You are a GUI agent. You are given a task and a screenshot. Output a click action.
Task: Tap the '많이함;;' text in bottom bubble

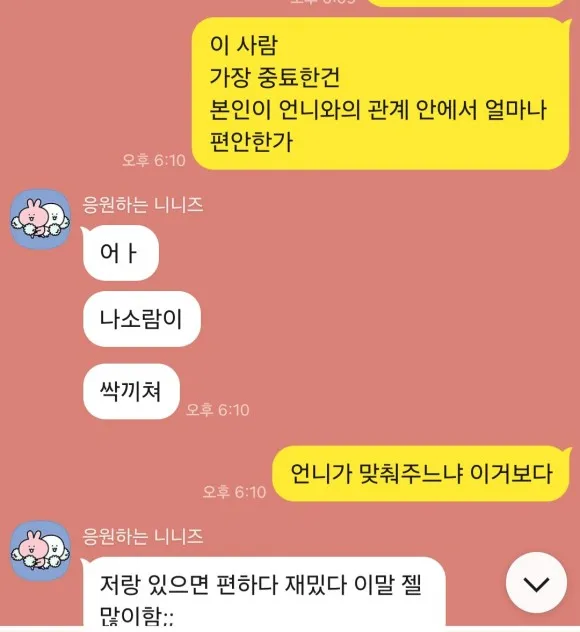136,617
